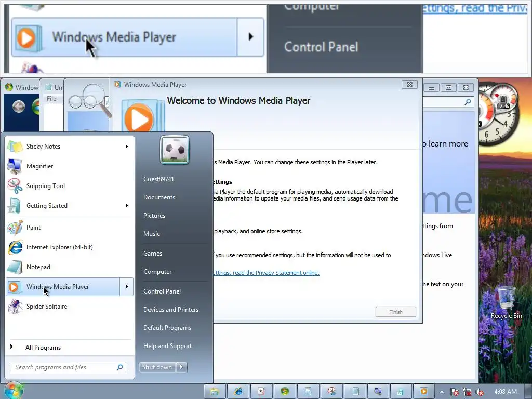Open Windows Media Player Start menu entry
Screen dimensions: 532x399
click(x=63, y=287)
